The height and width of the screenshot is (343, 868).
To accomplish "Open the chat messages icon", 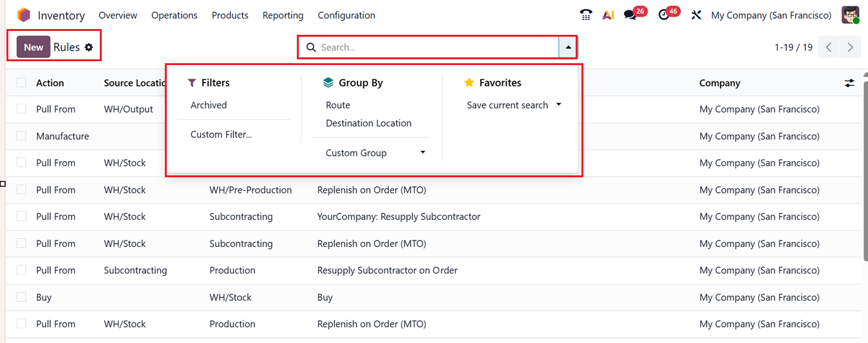I will [630, 15].
